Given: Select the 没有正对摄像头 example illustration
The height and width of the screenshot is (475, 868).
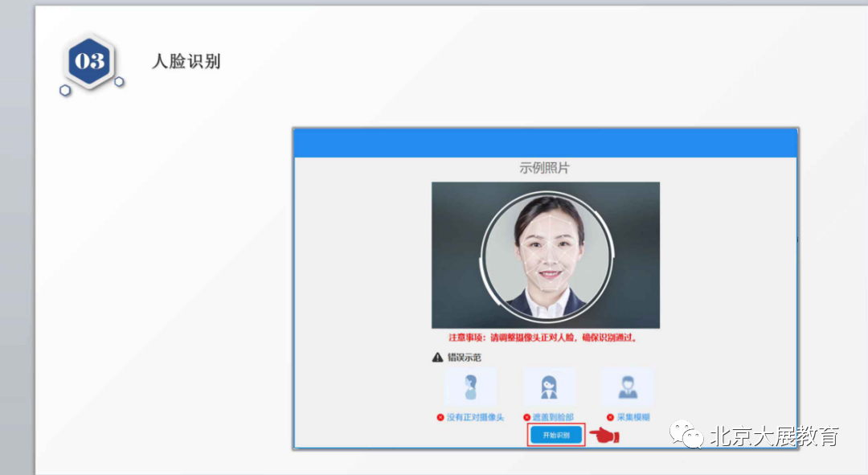Looking at the screenshot, I should pyautogui.click(x=471, y=388).
